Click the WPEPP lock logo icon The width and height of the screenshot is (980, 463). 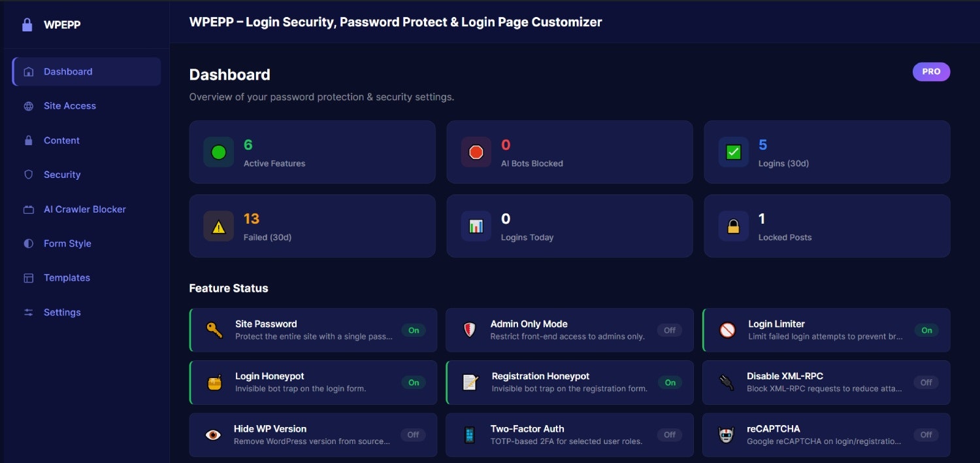[27, 25]
